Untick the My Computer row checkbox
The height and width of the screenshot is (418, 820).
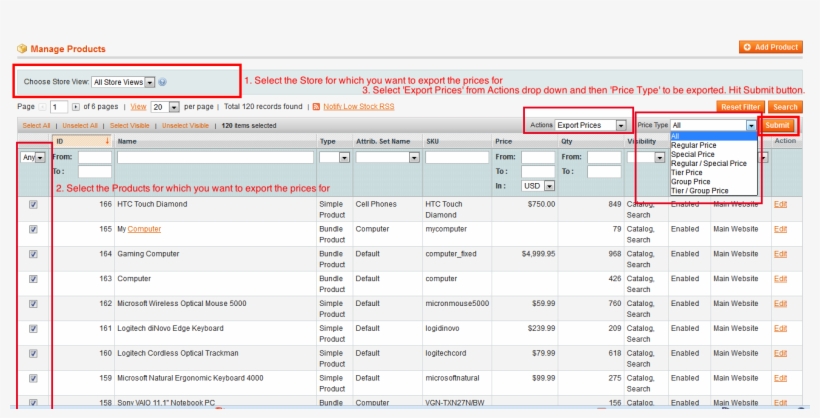click(x=33, y=229)
